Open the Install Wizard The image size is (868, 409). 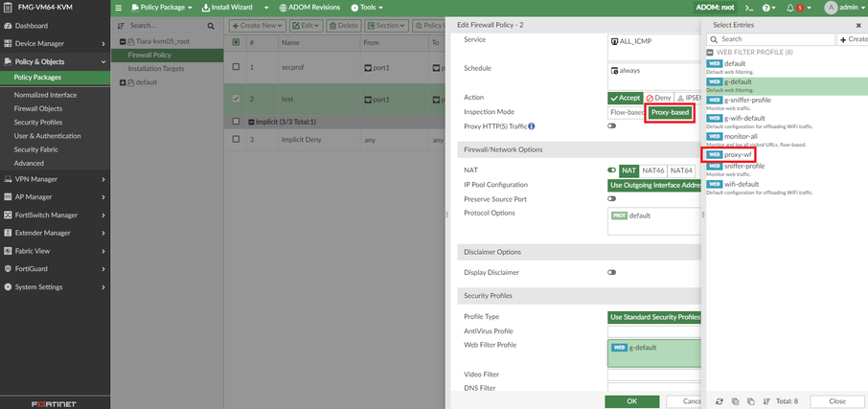[227, 8]
